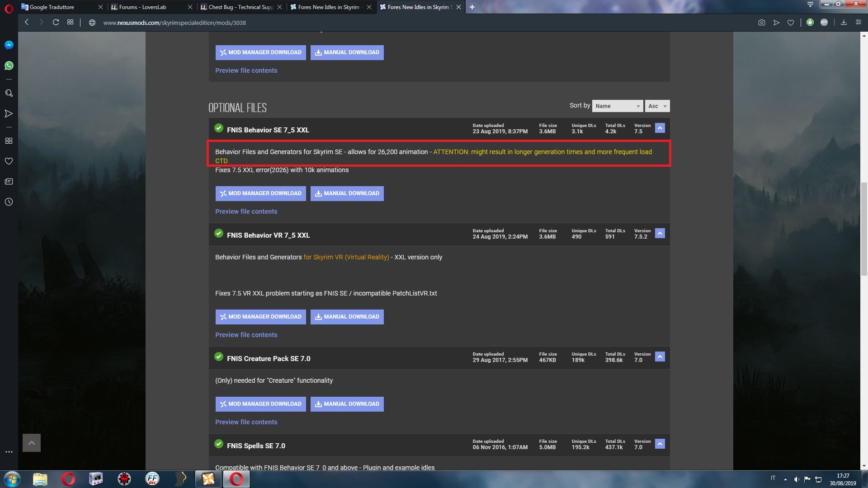Viewport: 868px width, 488px height.
Task: Preview file contents of FNIS Creature Pack
Action: coord(246,422)
